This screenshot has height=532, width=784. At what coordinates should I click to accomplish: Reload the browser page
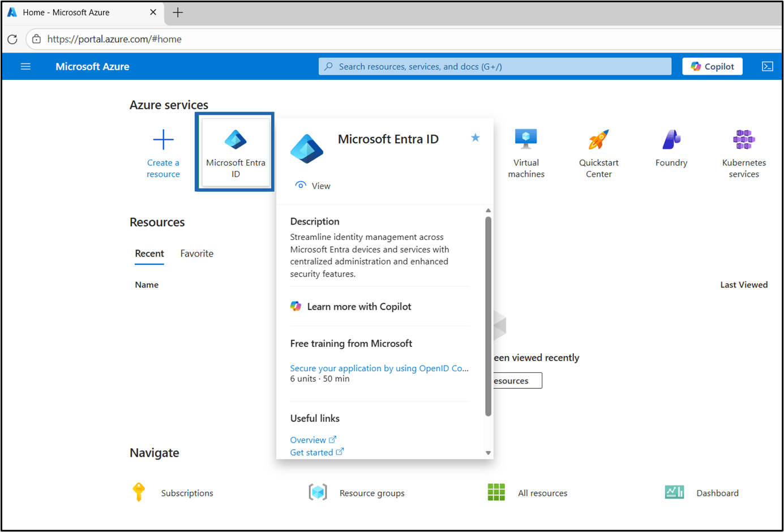pyautogui.click(x=12, y=39)
